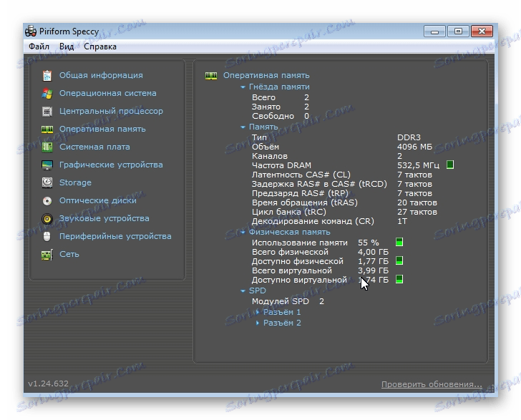521x420 pixels.
Task: Open Центральный процессор section
Action: [111, 112]
